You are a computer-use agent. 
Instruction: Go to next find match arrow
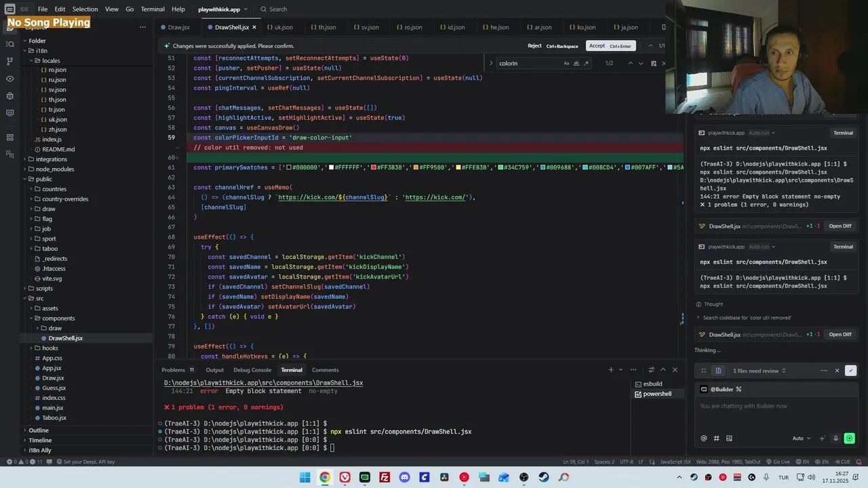pos(641,63)
